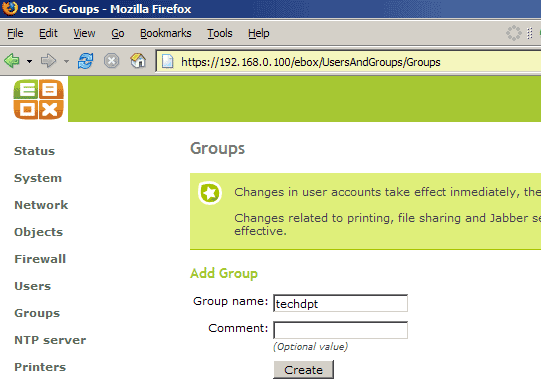
Task: Click the green Back arrow button
Action: [x=12, y=61]
